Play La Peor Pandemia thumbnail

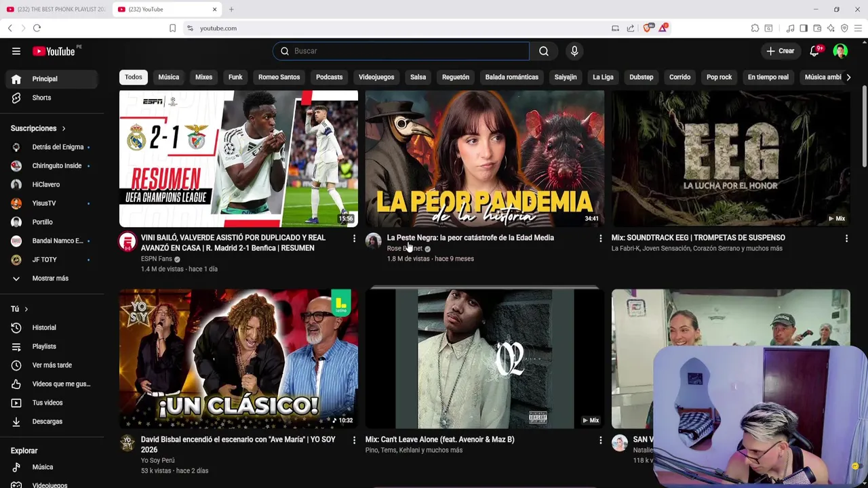pos(485,159)
